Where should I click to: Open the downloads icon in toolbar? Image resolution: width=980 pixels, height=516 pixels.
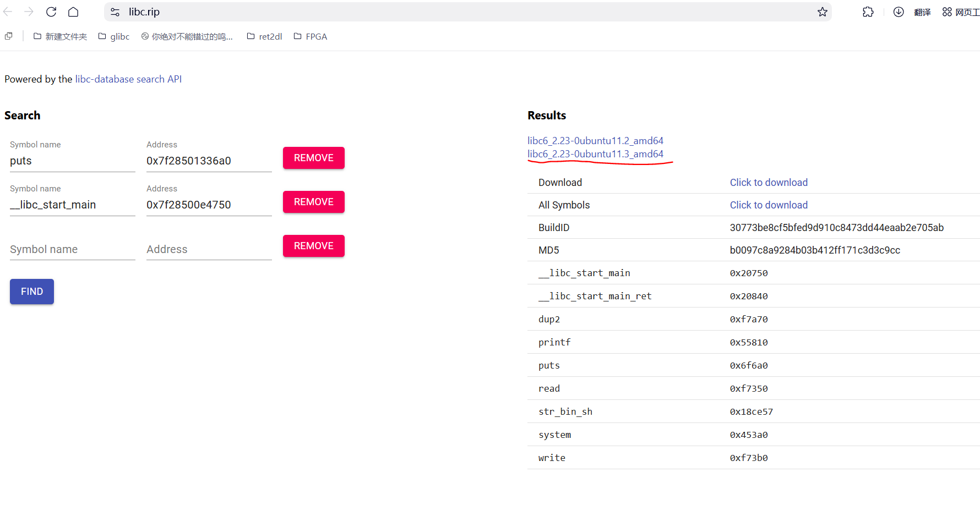tap(898, 12)
